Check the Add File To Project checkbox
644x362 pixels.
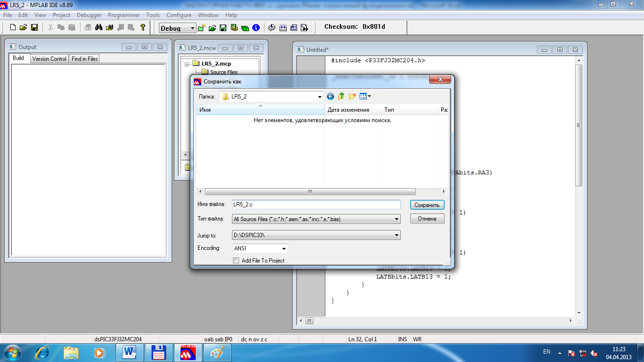click(236, 261)
